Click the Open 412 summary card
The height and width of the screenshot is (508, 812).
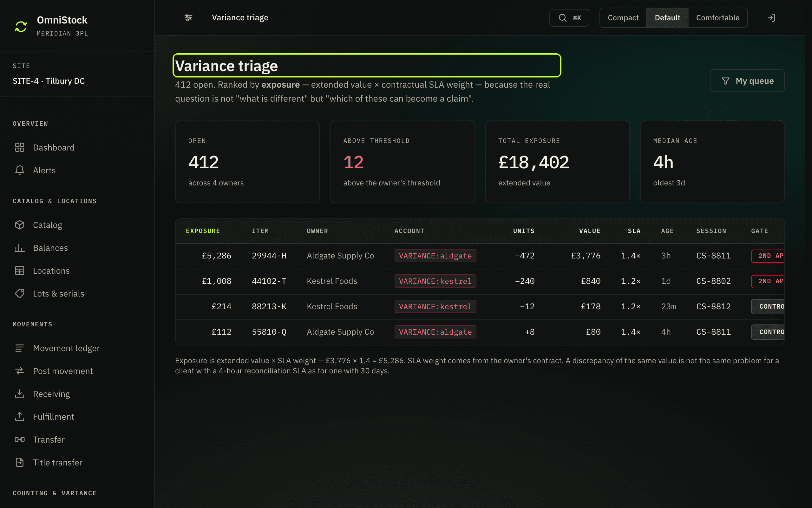[247, 162]
